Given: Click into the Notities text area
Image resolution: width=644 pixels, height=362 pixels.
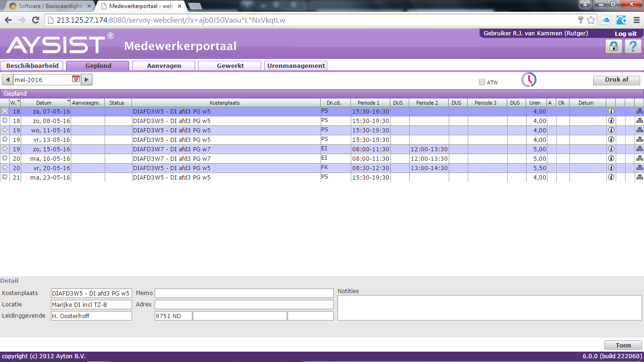Looking at the screenshot, I should (x=490, y=308).
